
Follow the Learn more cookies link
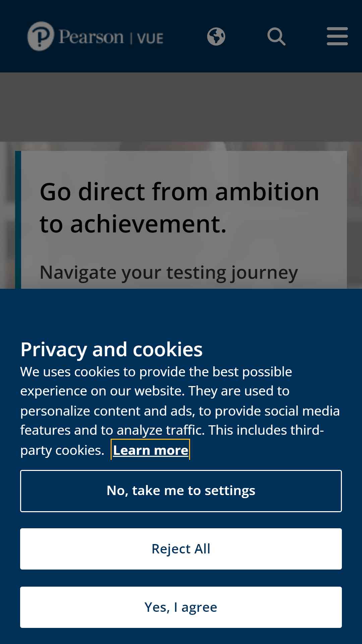150,450
